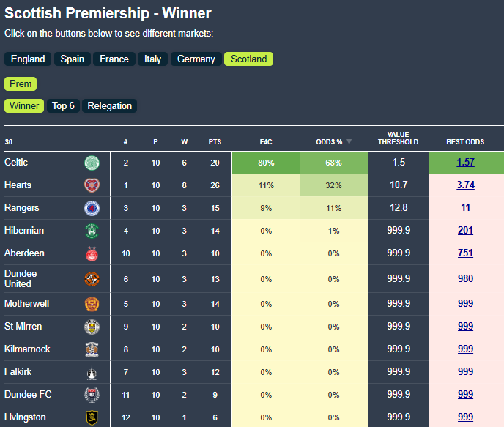
Task: Click the St Mirren club crest icon
Action: [x=92, y=327]
